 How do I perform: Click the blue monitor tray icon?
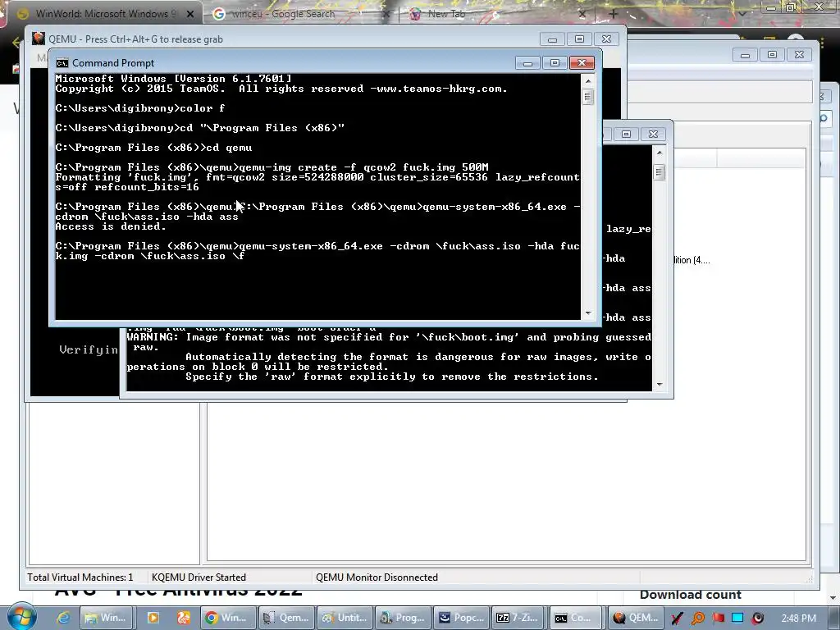(737, 619)
